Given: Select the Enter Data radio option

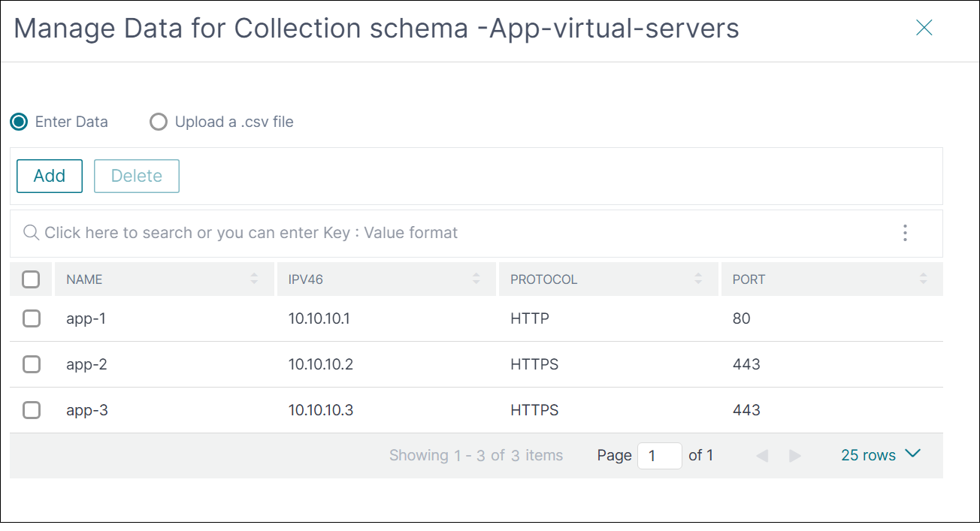Looking at the screenshot, I should [x=20, y=122].
